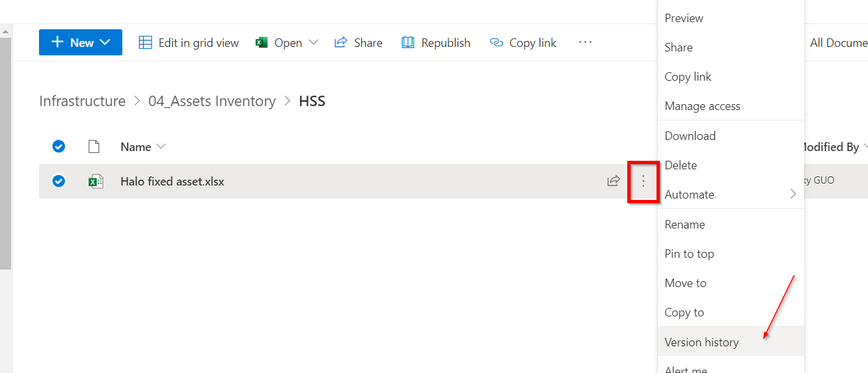Click the vertical ellipsis for Halo fixed asset.xlsx
This screenshot has width=868, height=373.
point(644,181)
